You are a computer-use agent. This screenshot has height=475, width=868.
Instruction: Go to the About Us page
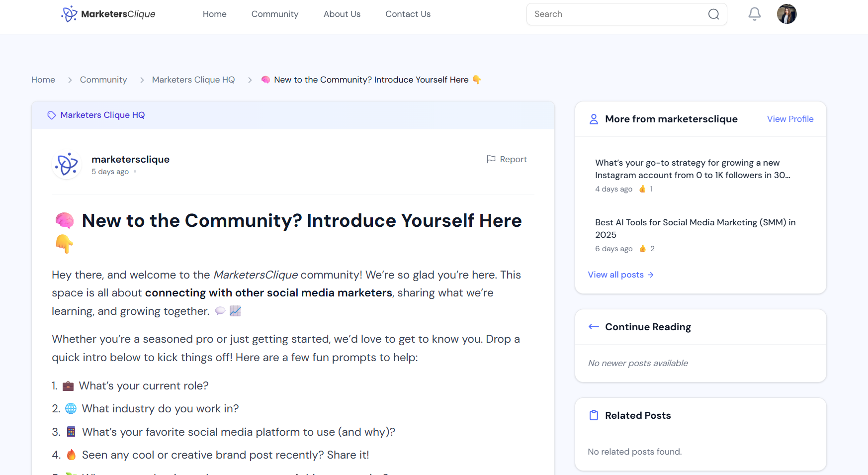pos(342,14)
